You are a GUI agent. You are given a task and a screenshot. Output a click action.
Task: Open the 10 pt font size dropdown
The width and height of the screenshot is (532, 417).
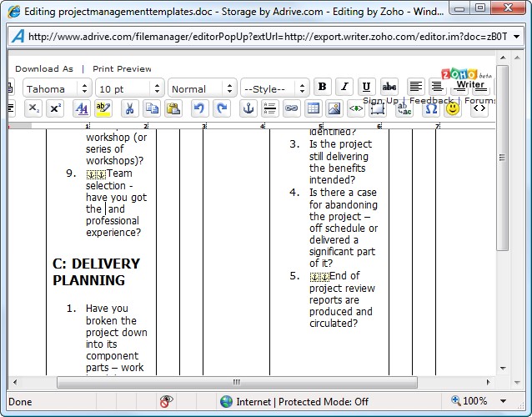coord(130,89)
